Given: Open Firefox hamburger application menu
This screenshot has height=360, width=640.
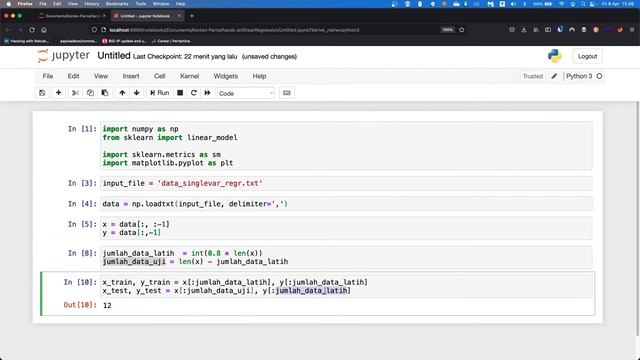Looking at the screenshot, I should [x=632, y=30].
